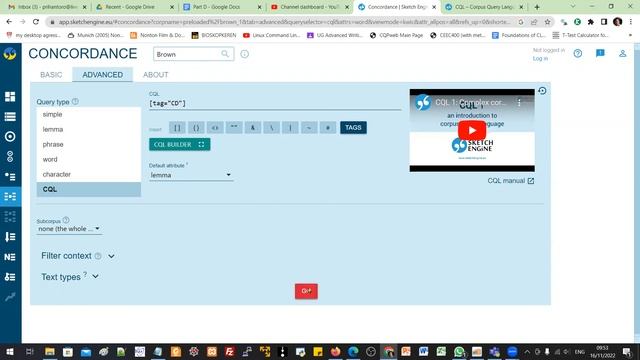The image size is (640, 360).
Task: Open the video's three-dot menu
Action: pyautogui.click(x=519, y=102)
